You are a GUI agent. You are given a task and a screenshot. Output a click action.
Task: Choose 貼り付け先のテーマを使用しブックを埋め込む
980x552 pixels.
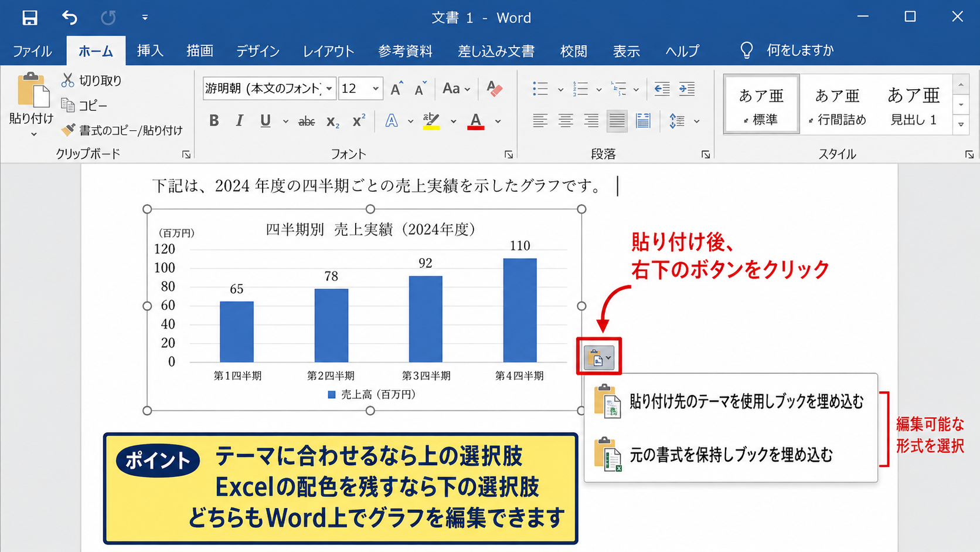[730, 401]
